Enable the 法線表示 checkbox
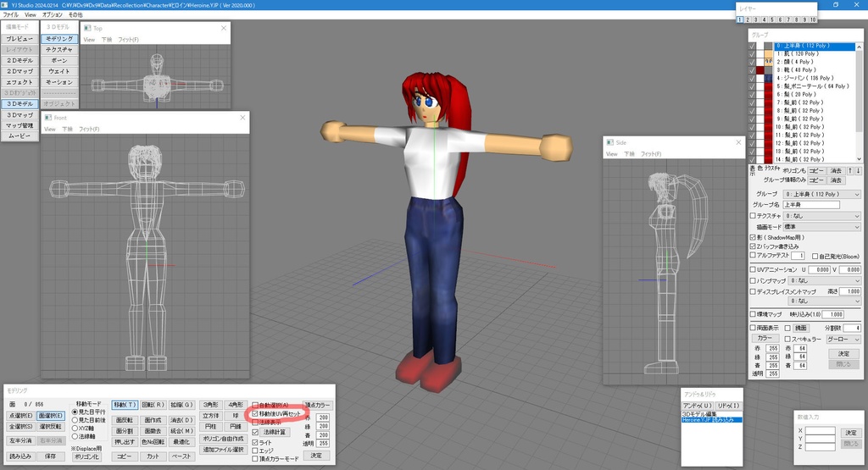 255,423
